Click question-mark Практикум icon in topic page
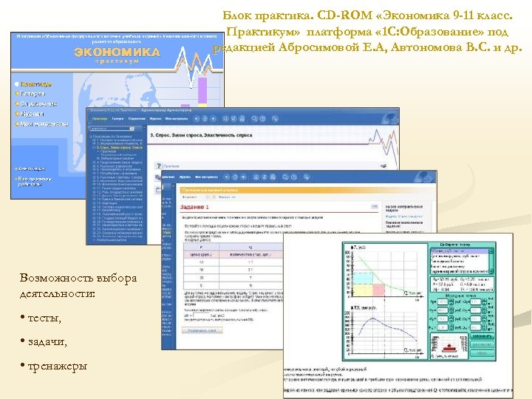The width and height of the screenshot is (532, 399). point(158,166)
